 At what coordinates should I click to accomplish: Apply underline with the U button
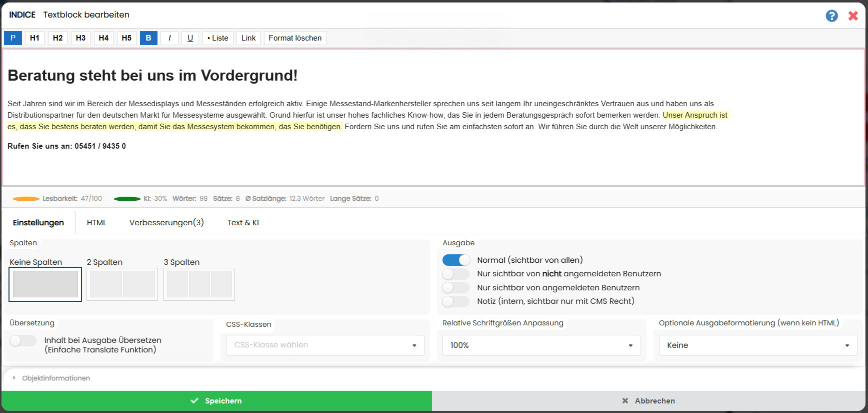pos(190,38)
